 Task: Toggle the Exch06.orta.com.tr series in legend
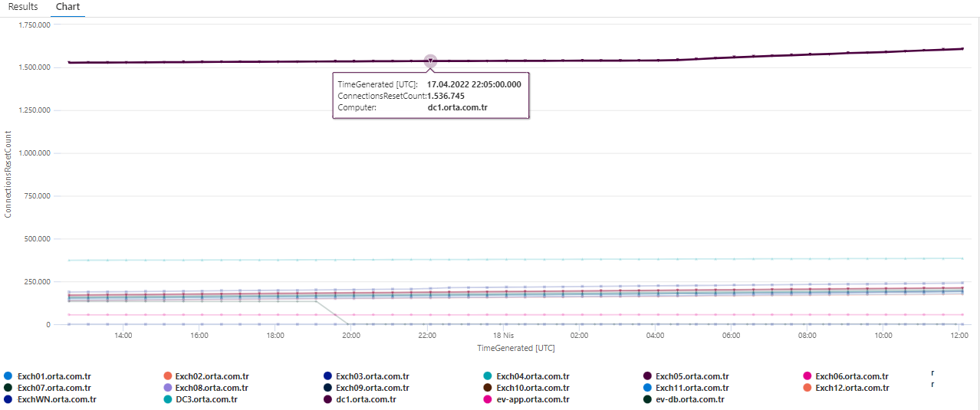(845, 376)
